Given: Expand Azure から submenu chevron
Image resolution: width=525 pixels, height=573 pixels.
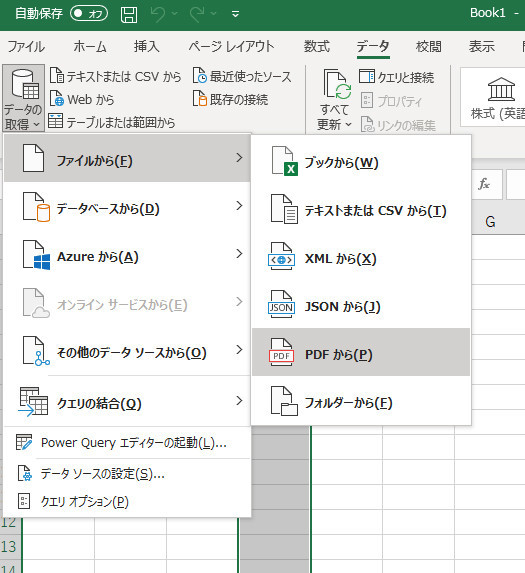Looking at the screenshot, I should (x=239, y=254).
